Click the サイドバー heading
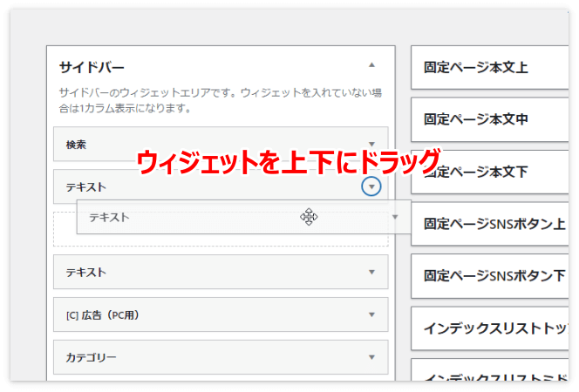 pos(92,67)
